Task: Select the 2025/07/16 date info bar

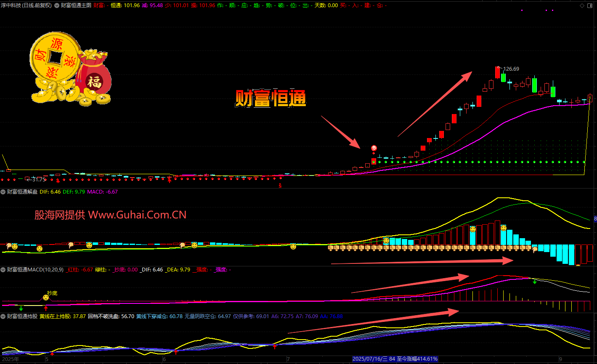Action: [x=395, y=359]
